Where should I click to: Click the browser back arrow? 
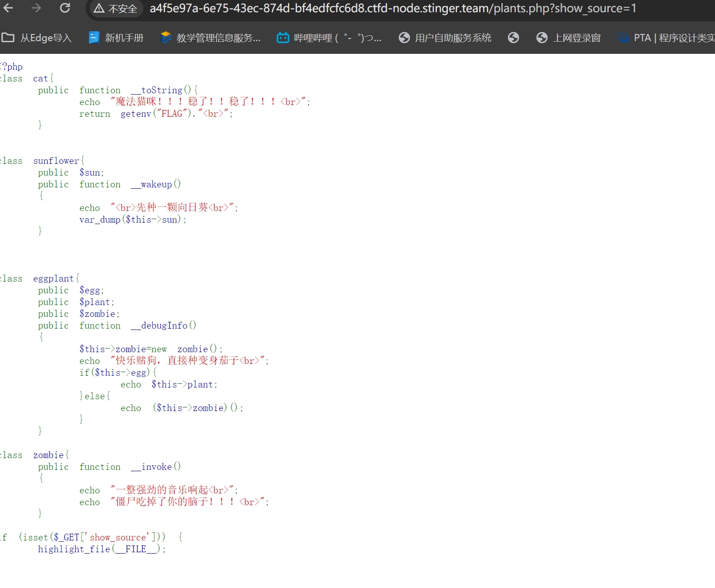(x=8, y=8)
